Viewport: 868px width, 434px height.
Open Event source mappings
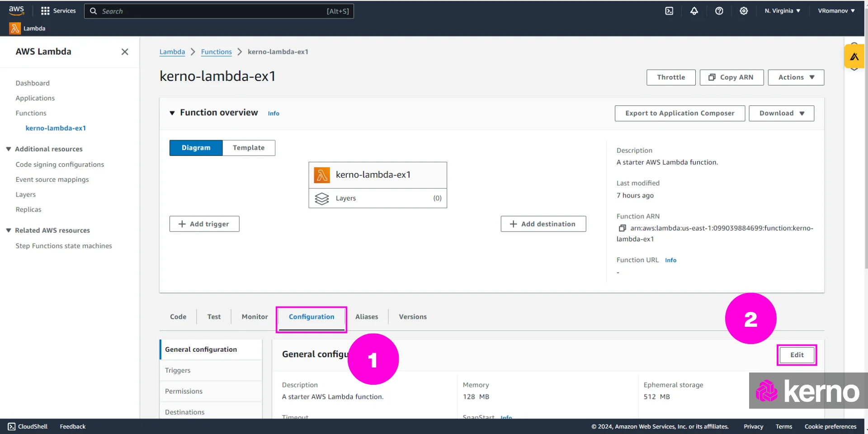(x=52, y=179)
